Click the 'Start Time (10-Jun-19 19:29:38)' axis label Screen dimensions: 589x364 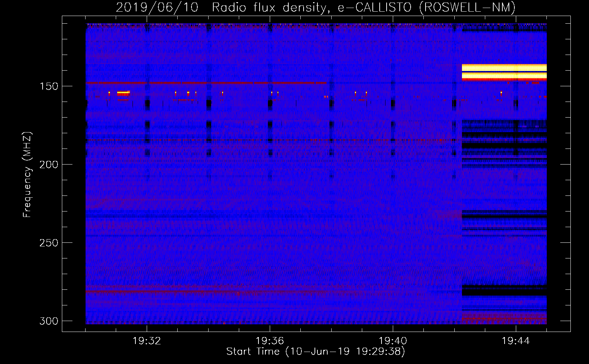click(316, 352)
